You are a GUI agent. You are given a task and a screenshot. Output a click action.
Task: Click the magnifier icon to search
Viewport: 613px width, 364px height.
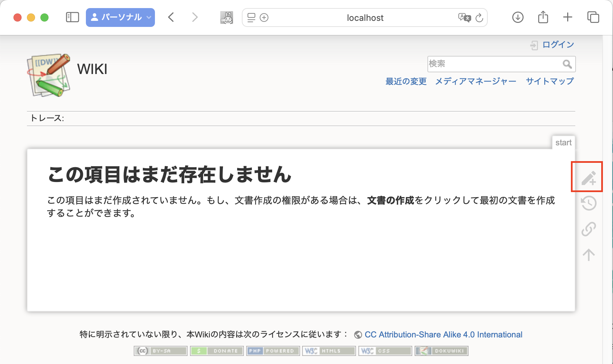pos(567,64)
